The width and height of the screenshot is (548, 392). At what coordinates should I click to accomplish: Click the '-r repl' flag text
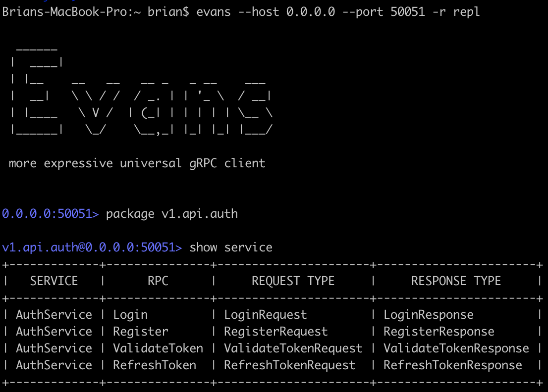[x=456, y=12]
